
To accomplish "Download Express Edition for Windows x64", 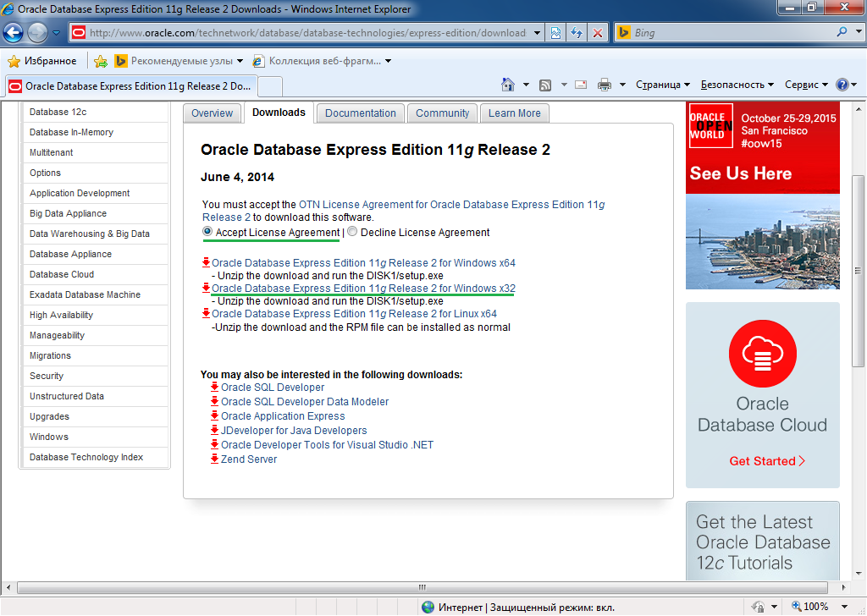I will (363, 263).
